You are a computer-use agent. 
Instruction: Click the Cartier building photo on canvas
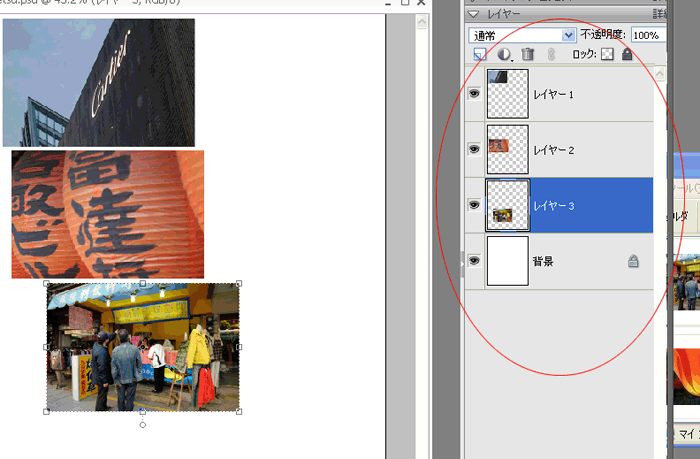pos(99,82)
